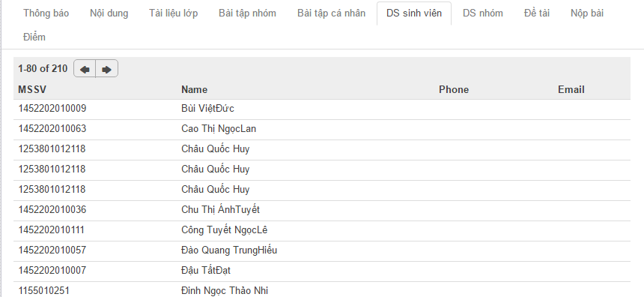Go to the previous page of students

[x=85, y=69]
